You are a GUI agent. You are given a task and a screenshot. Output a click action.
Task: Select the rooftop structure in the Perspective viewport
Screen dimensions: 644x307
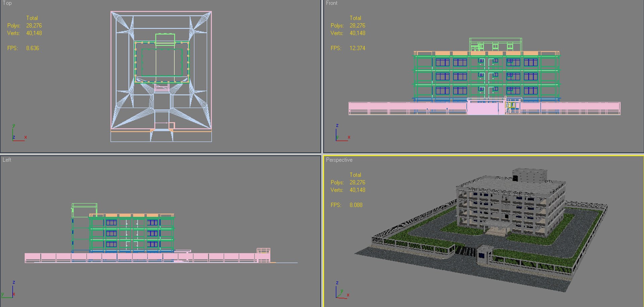529,175
